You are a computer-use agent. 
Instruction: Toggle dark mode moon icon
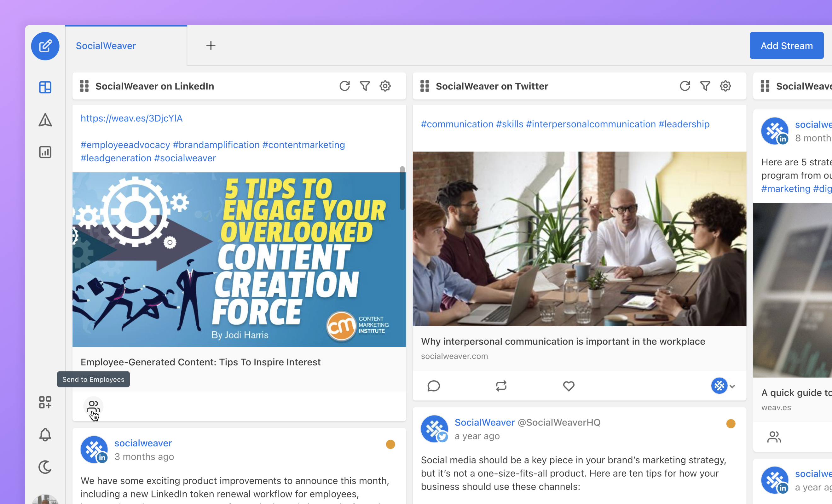tap(45, 467)
